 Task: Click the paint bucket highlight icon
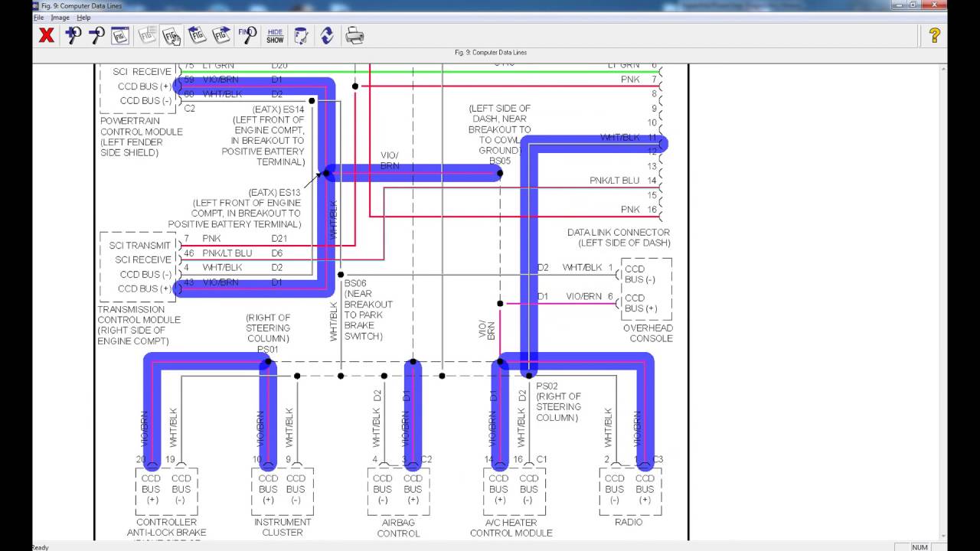[x=301, y=35]
